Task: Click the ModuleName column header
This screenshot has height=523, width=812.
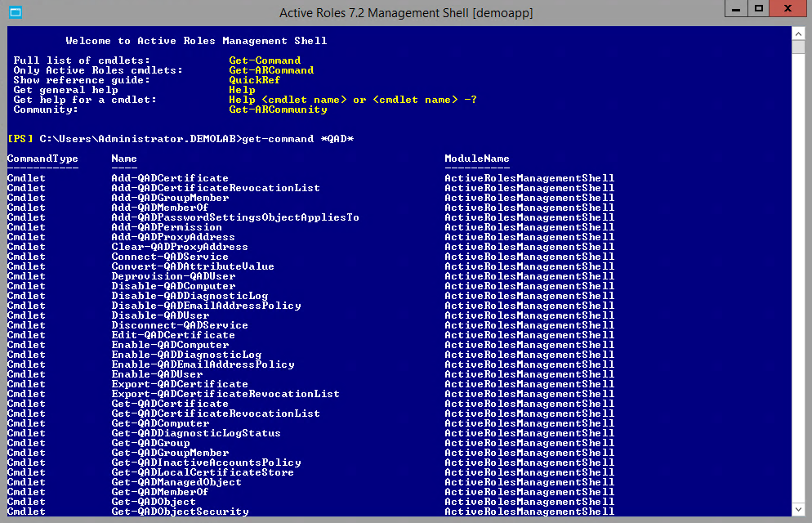Action: pos(477,159)
